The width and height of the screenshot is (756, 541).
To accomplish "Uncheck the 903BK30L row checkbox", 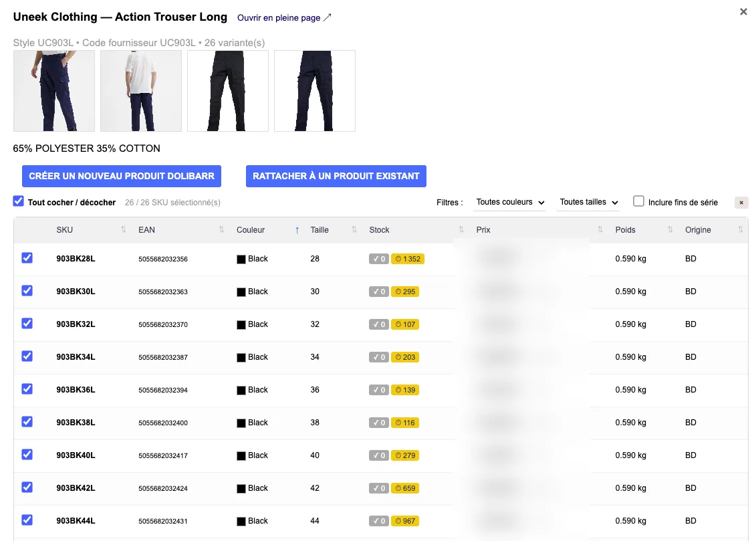I will point(27,291).
